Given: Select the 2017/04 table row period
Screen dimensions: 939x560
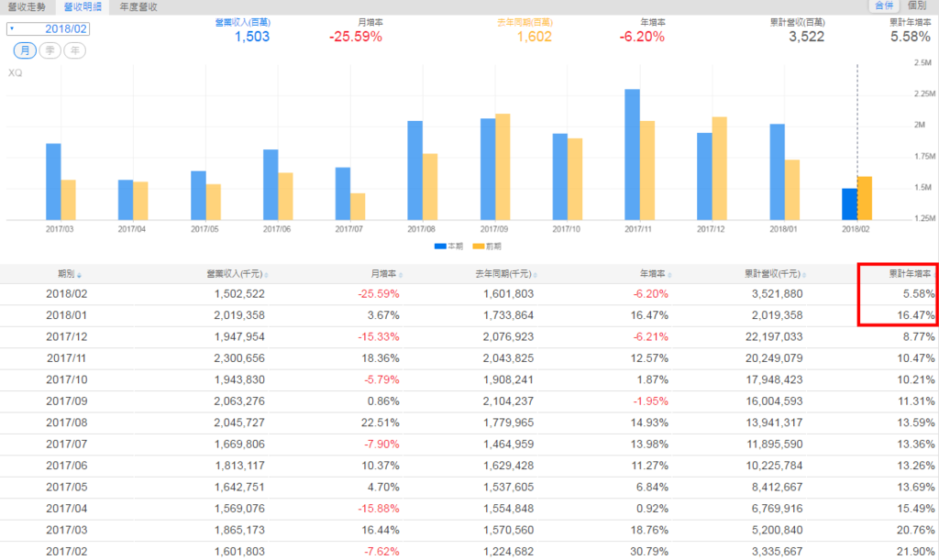Looking at the screenshot, I should [66, 509].
